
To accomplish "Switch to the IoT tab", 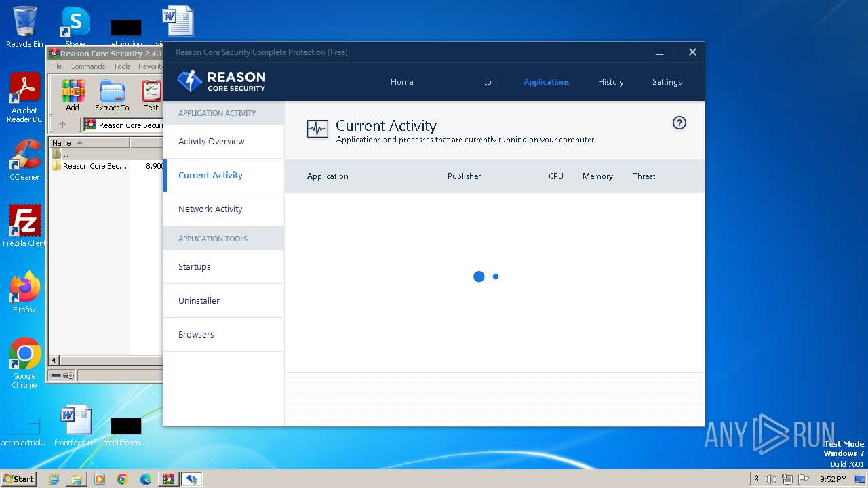I will coord(490,82).
